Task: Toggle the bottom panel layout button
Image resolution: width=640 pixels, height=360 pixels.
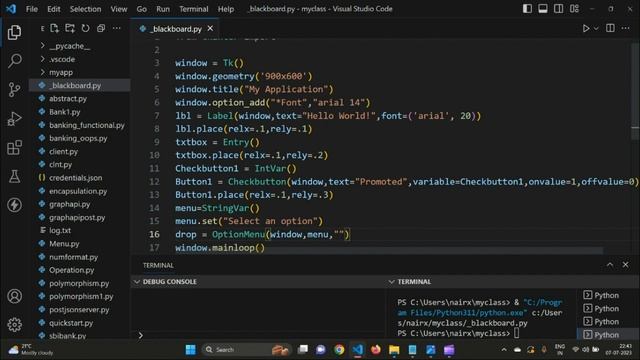Action: (x=543, y=9)
